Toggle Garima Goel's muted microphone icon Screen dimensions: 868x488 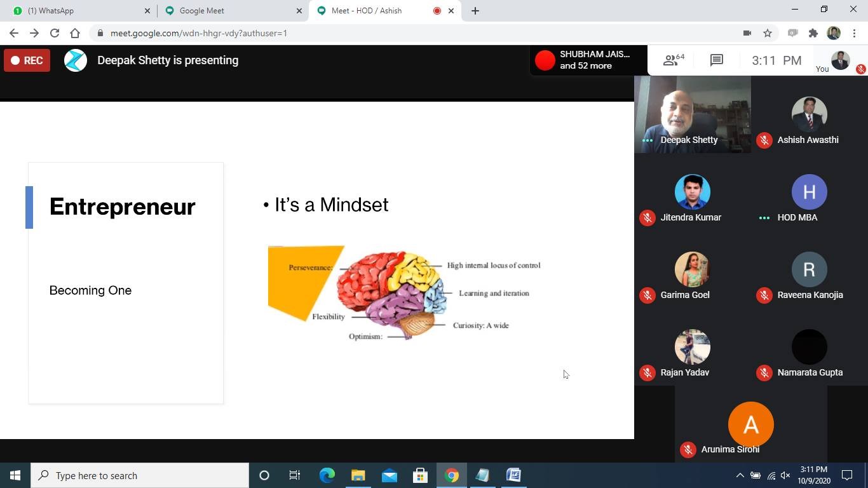[648, 295]
